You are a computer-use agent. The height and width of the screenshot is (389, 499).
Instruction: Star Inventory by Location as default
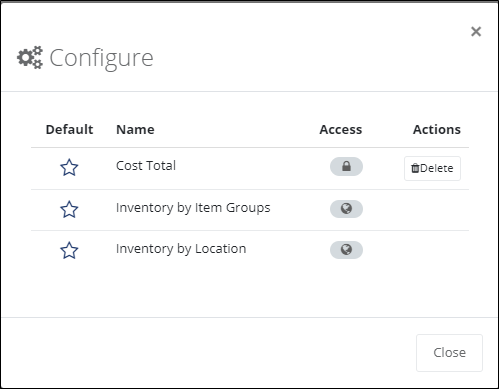click(x=69, y=250)
